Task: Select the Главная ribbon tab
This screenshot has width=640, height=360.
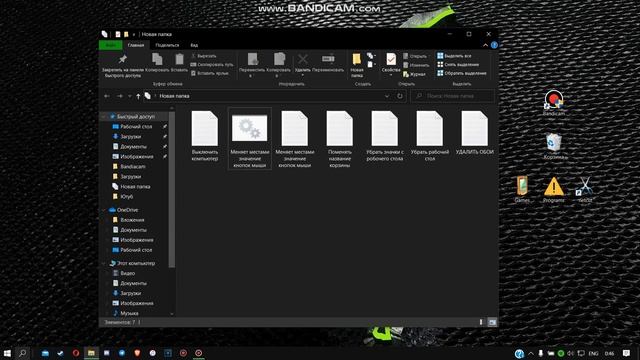Action: 136,45
